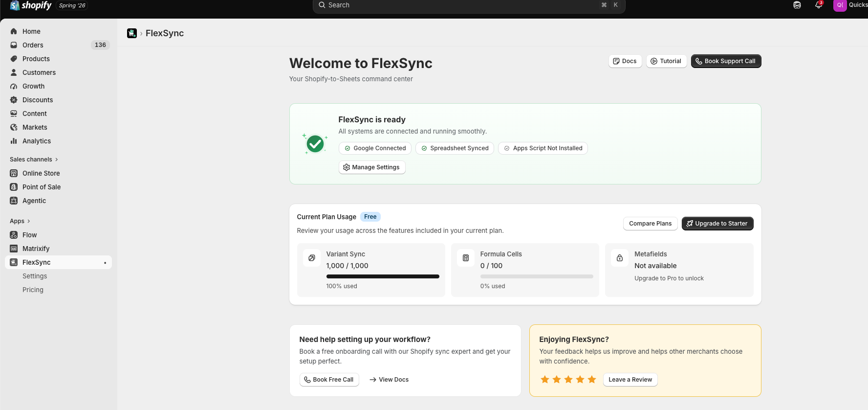Expand the Sales channels section
The height and width of the screenshot is (410, 868).
coord(34,159)
